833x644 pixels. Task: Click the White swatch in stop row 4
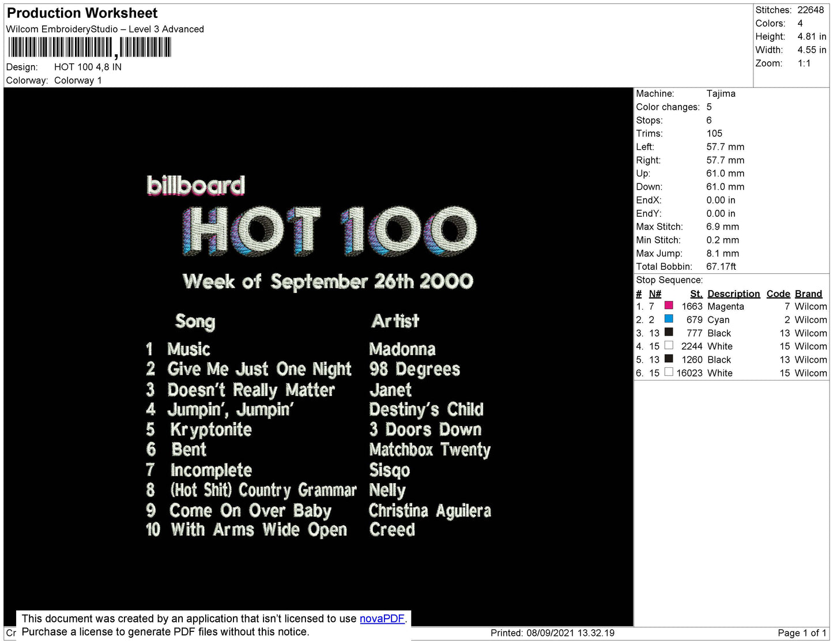pos(669,345)
